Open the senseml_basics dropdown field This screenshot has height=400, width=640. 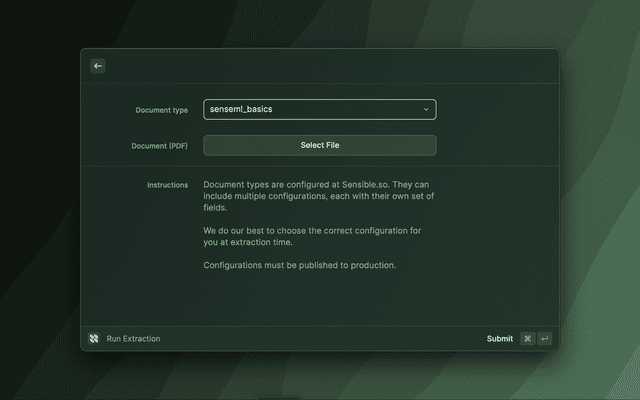click(x=310, y=110)
